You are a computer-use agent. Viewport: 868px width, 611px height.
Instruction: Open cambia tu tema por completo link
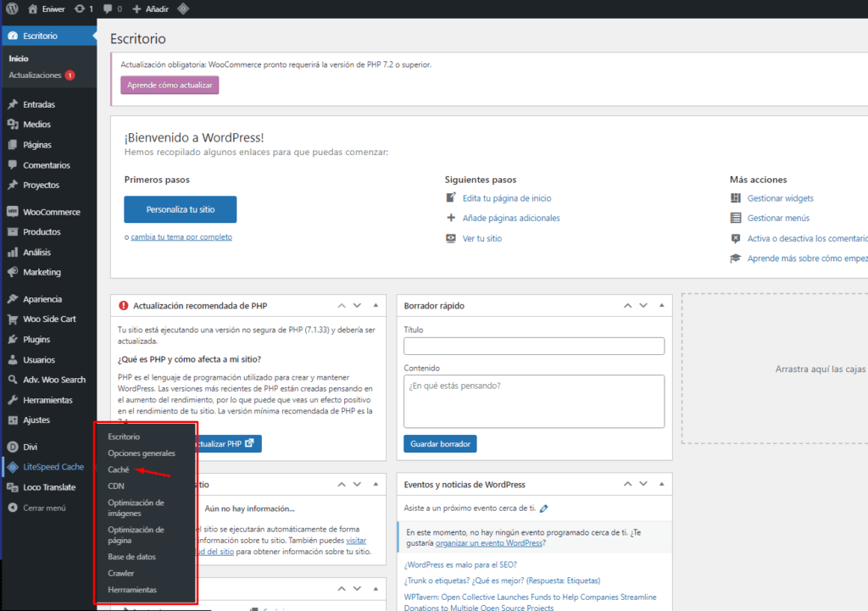[181, 237]
